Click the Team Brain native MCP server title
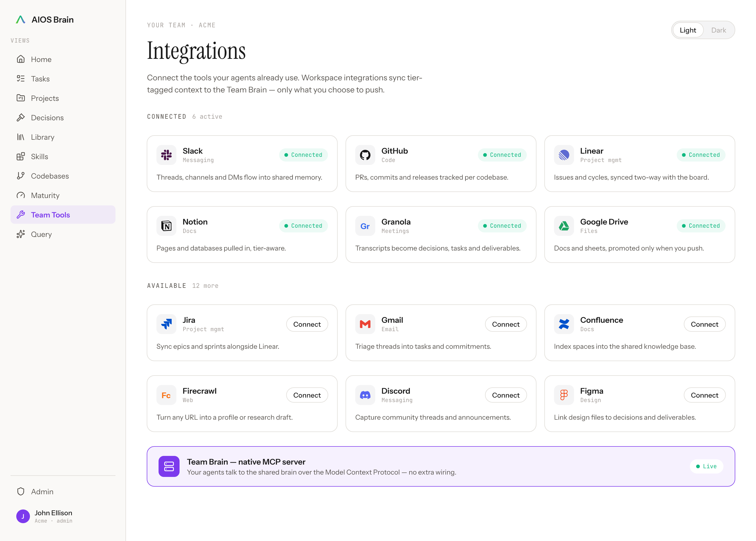The height and width of the screenshot is (541, 756). click(x=246, y=462)
